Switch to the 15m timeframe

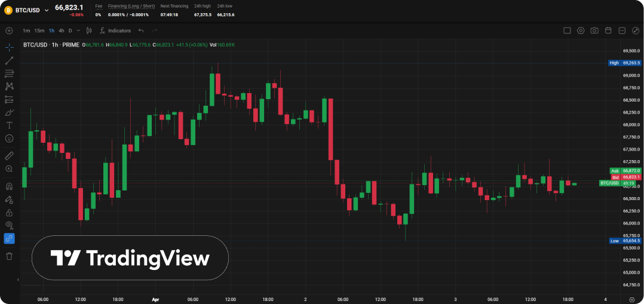[x=39, y=30]
